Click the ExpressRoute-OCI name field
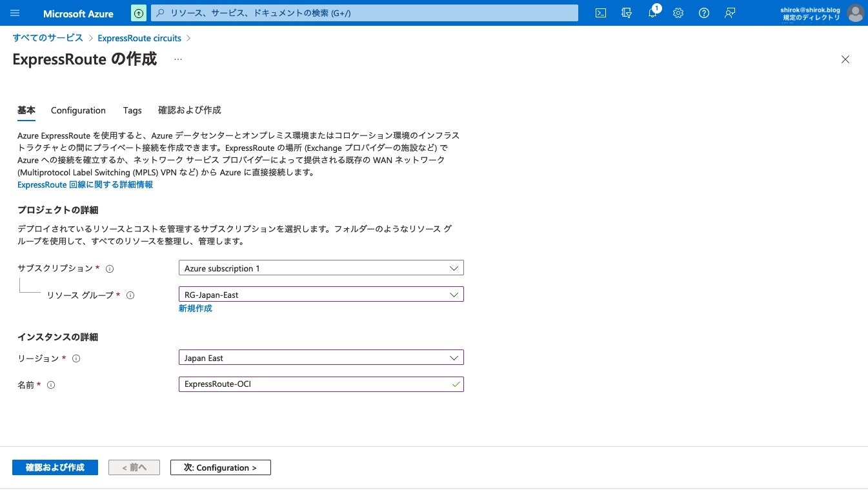Viewport: 868px width, 490px height. click(321, 384)
